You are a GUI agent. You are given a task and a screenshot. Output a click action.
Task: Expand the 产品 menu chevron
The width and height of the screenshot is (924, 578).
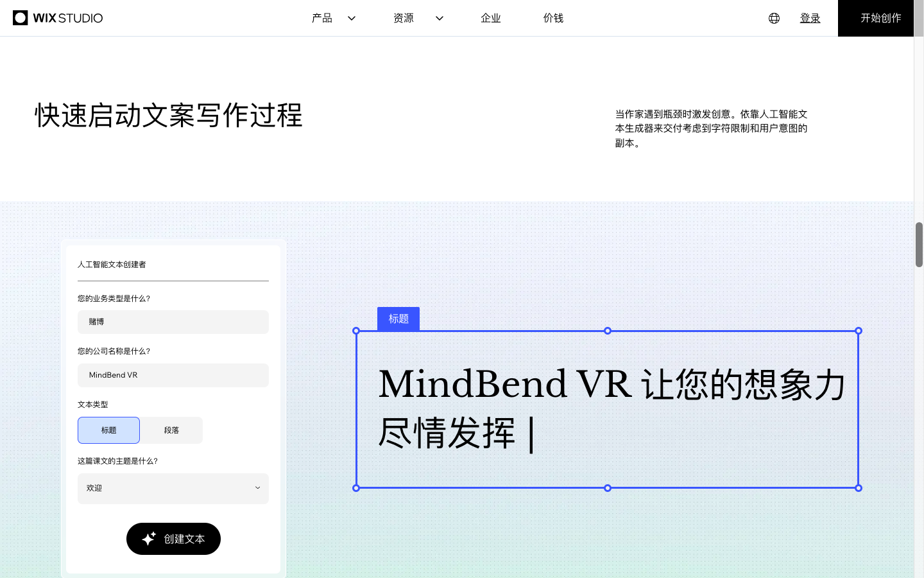tap(352, 18)
